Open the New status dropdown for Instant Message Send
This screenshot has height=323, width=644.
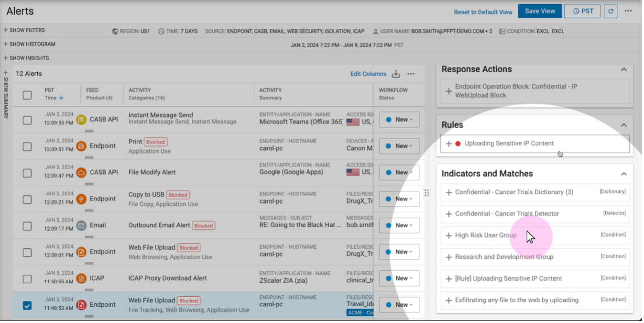point(399,120)
